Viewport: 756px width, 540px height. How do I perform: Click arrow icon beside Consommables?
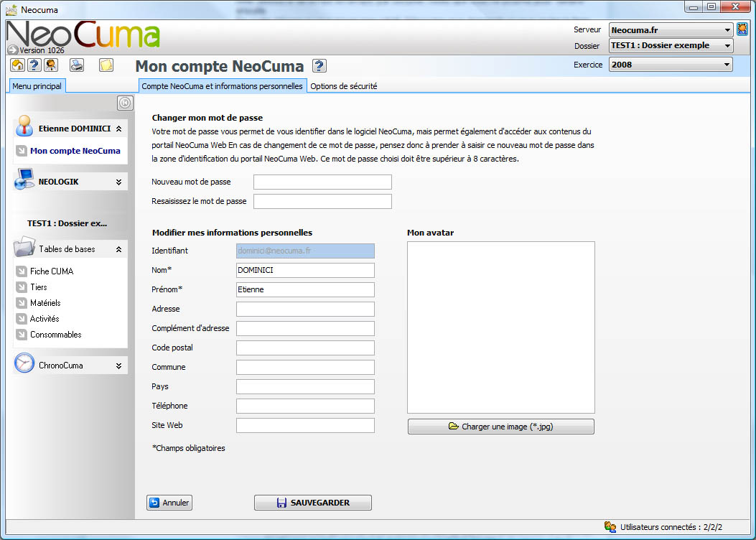(x=22, y=335)
